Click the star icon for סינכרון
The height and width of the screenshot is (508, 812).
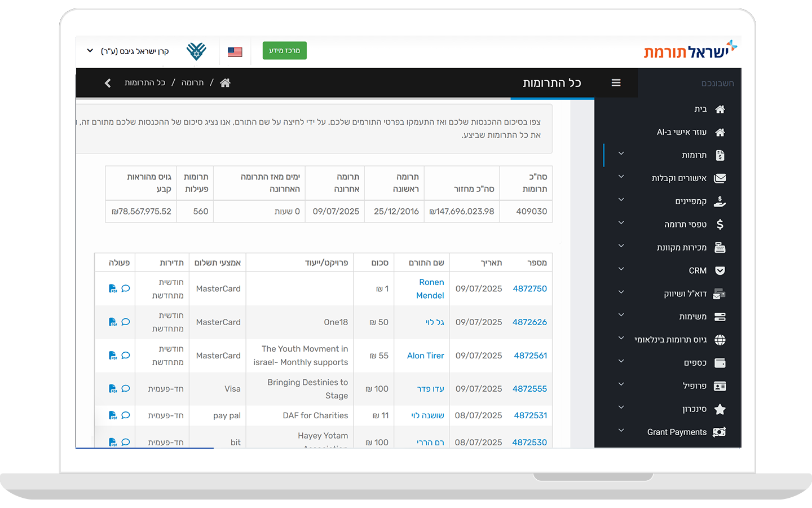pos(720,409)
